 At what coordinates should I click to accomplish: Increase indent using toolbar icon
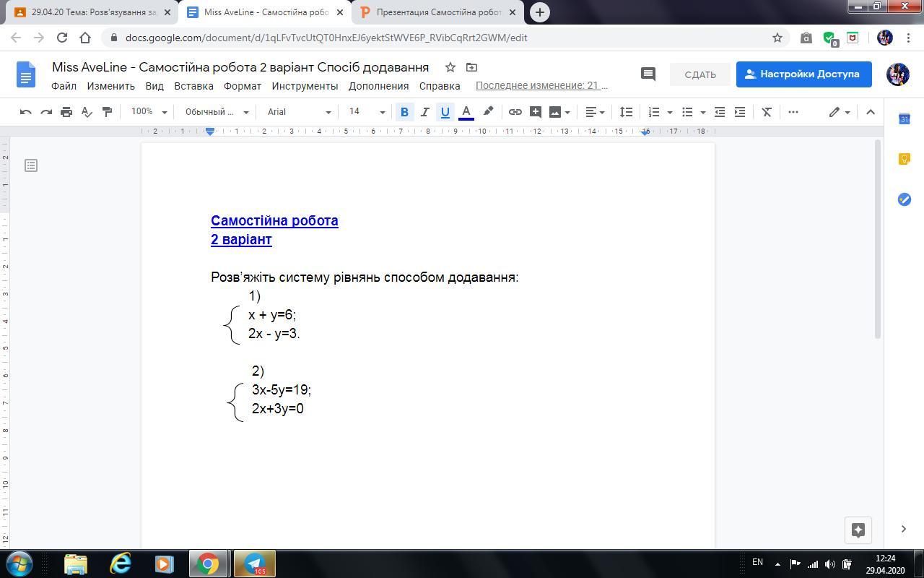(x=740, y=112)
